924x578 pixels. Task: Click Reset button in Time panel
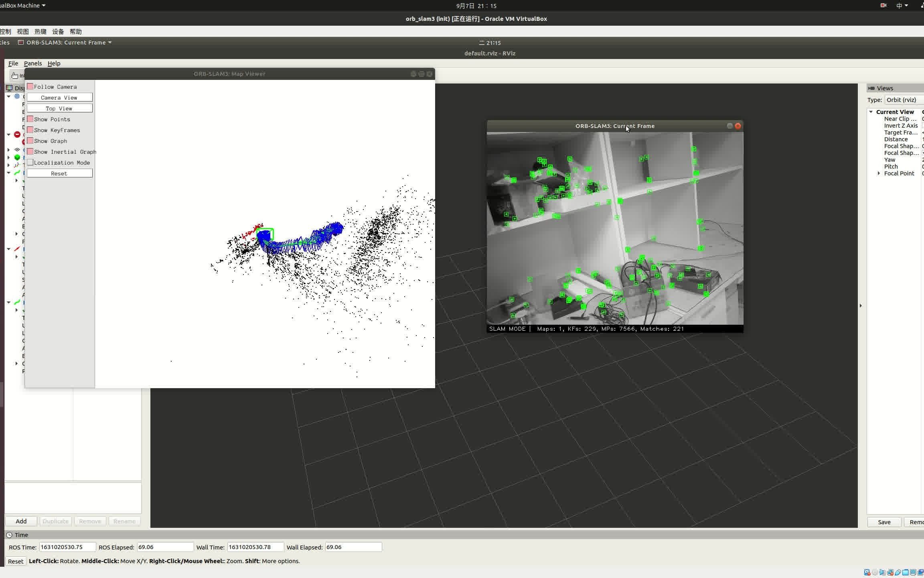(16, 561)
